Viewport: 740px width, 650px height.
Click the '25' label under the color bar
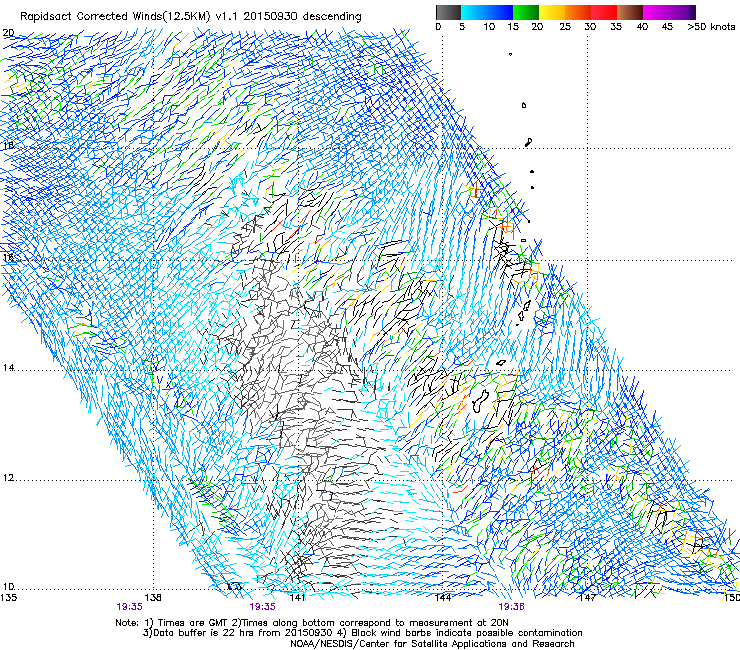(565, 27)
